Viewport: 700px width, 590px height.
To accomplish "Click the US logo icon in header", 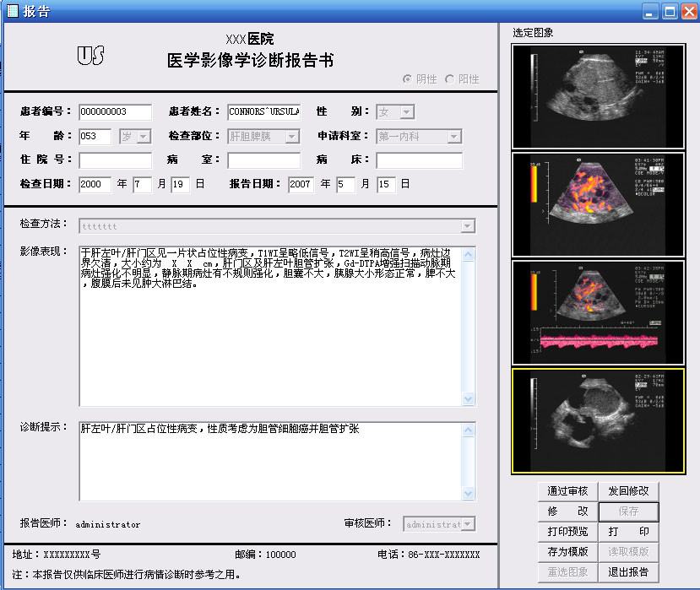I will click(90, 56).
